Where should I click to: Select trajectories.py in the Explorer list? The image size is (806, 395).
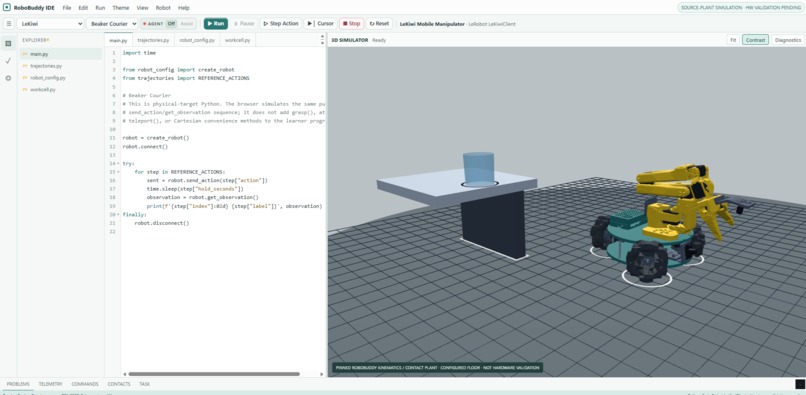click(x=60, y=66)
